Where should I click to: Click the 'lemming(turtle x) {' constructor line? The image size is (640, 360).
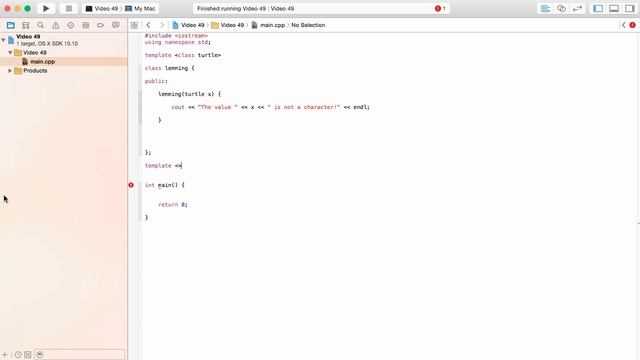tap(189, 94)
